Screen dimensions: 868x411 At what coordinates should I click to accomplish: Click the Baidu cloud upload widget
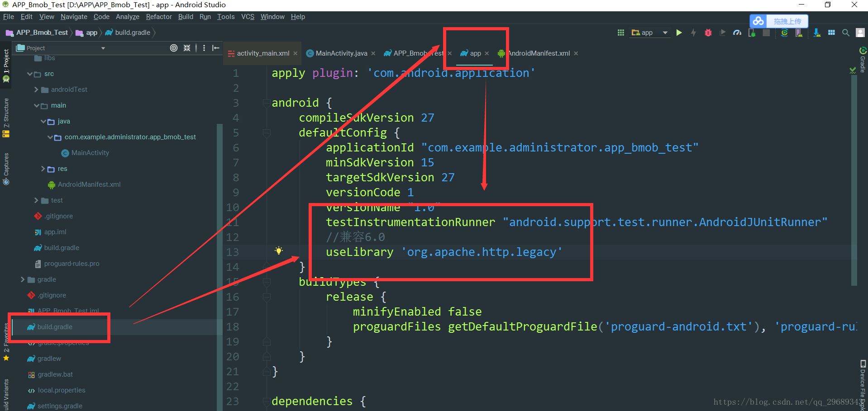[779, 21]
